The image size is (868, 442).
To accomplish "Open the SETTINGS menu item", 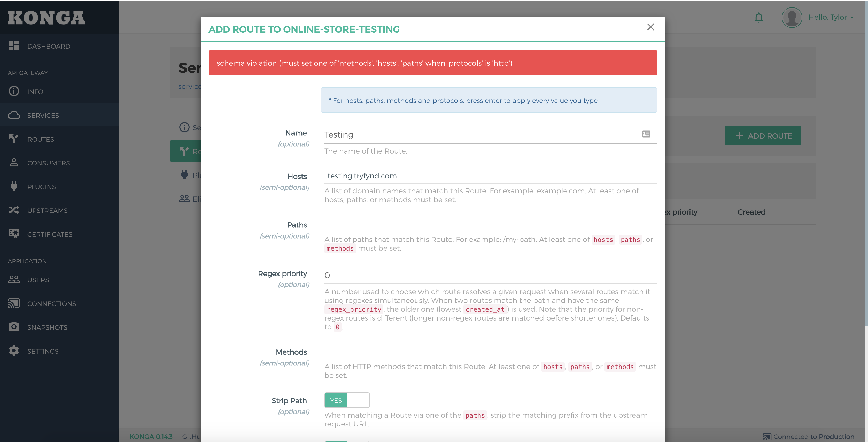I will pyautogui.click(x=59, y=351).
